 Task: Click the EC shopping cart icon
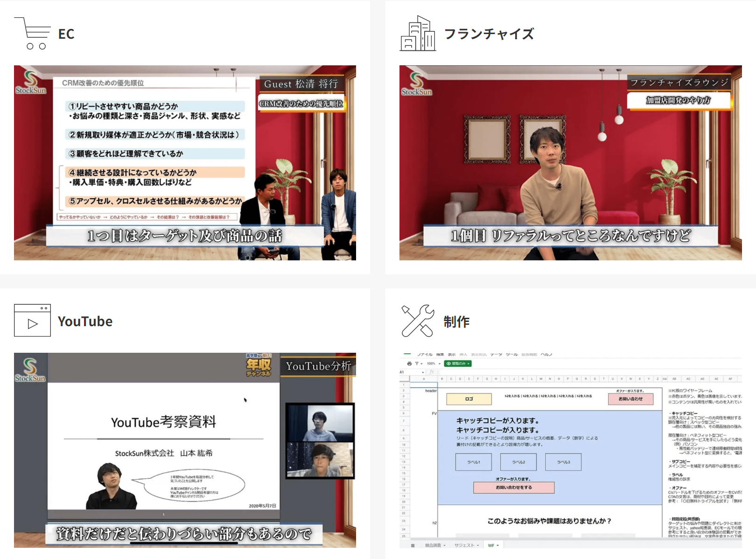point(33,34)
